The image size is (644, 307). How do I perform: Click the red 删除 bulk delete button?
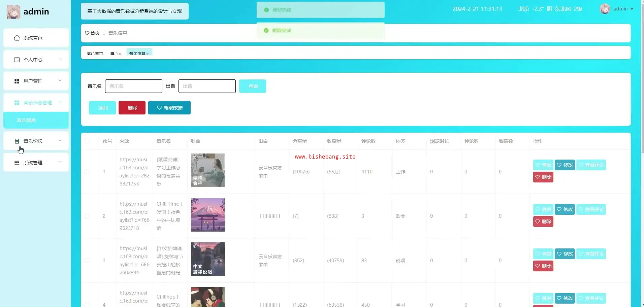tap(132, 108)
